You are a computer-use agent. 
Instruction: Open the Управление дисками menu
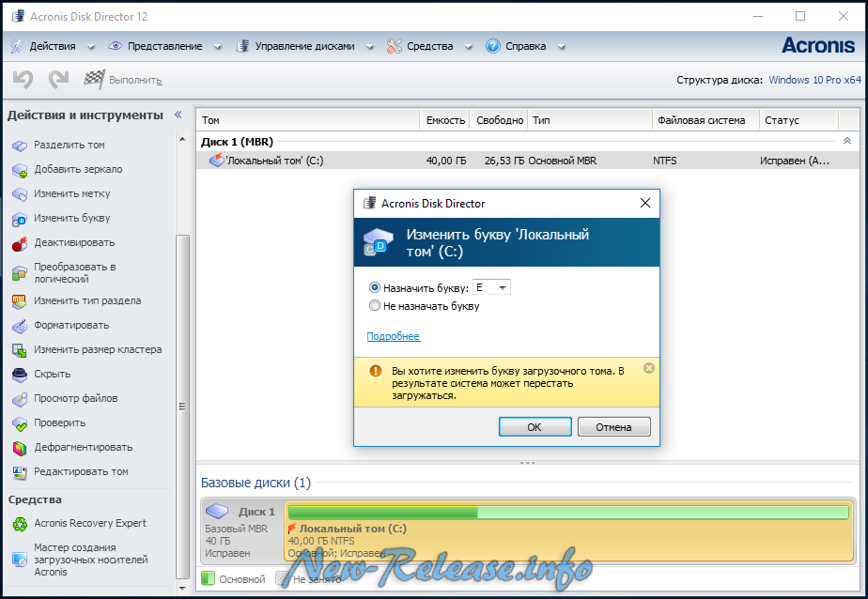pyautogui.click(x=304, y=46)
